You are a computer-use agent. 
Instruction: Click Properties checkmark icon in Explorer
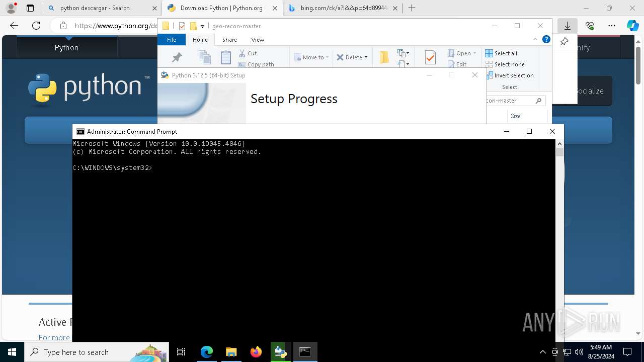coord(430,58)
